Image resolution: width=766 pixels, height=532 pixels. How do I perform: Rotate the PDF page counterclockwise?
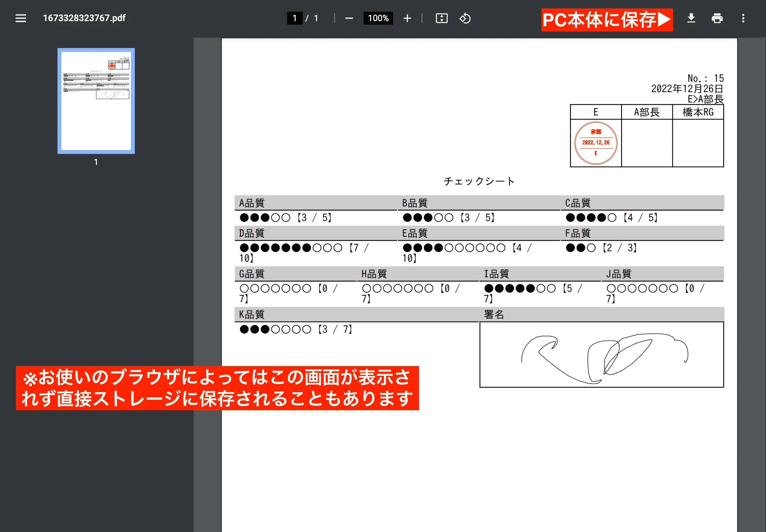point(465,18)
